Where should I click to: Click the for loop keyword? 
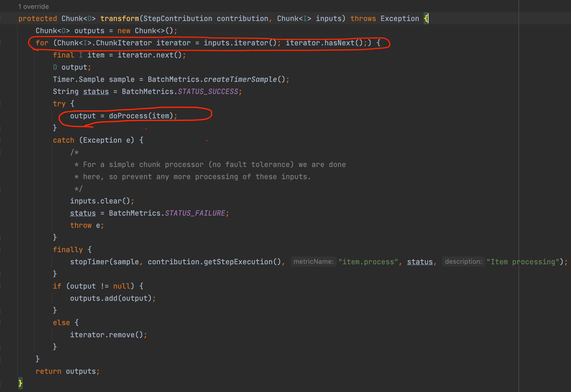tap(42, 43)
